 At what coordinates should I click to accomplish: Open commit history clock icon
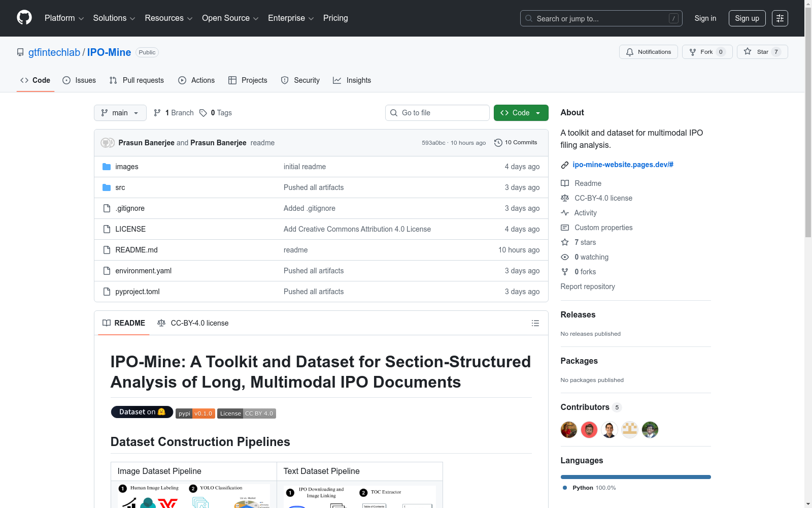(x=498, y=143)
